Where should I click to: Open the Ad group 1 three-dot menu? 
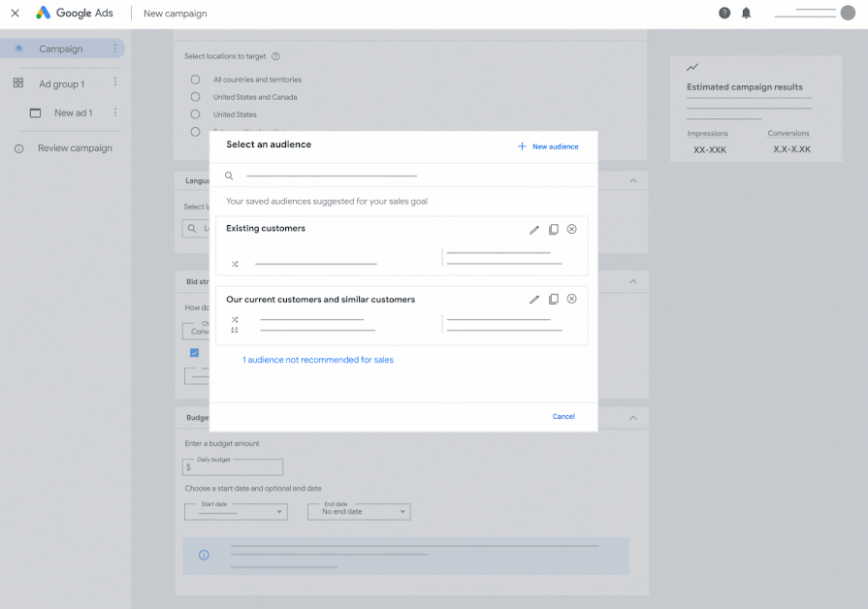pos(115,81)
